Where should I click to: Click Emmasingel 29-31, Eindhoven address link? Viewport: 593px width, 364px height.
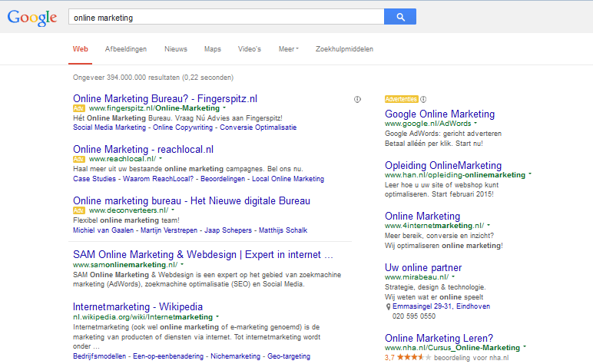(x=441, y=306)
